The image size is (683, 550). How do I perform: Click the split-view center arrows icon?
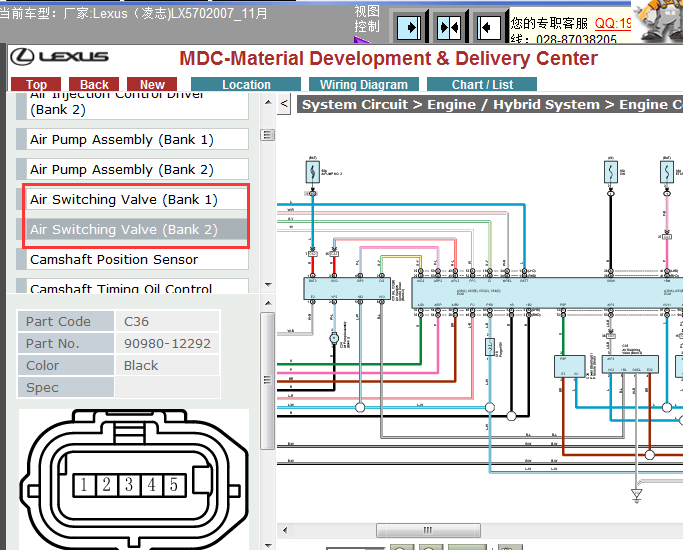(x=449, y=28)
